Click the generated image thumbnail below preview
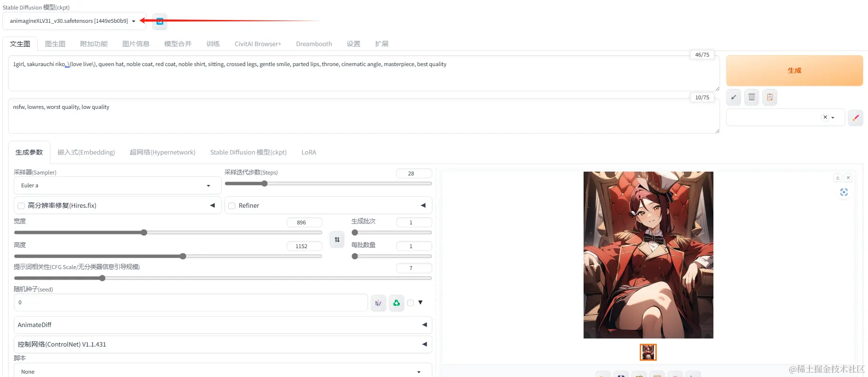Image resolution: width=868 pixels, height=377 pixels. [x=648, y=352]
